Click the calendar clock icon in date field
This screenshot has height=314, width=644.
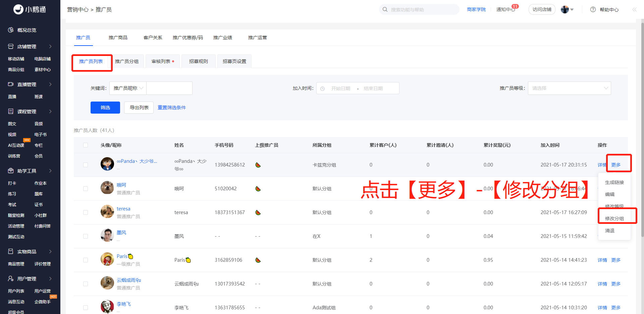click(x=323, y=88)
